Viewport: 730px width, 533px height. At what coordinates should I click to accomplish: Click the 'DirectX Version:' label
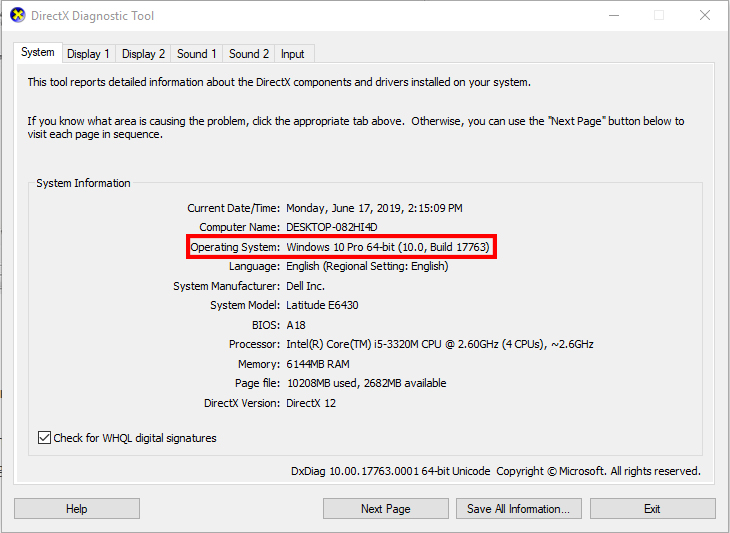coord(242,403)
